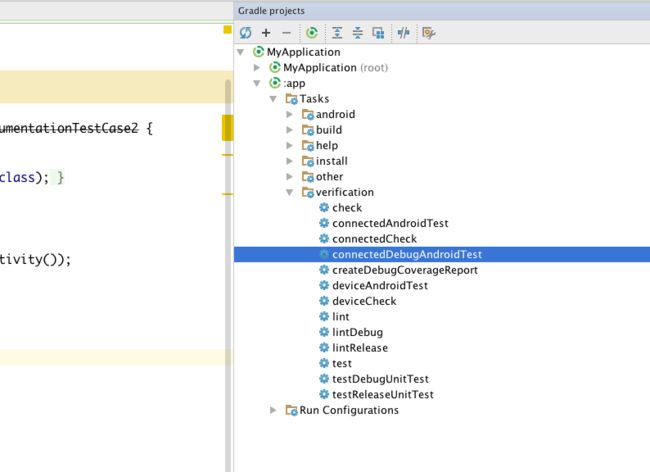
Task: Attach Gradle project plus icon
Action: [266, 33]
